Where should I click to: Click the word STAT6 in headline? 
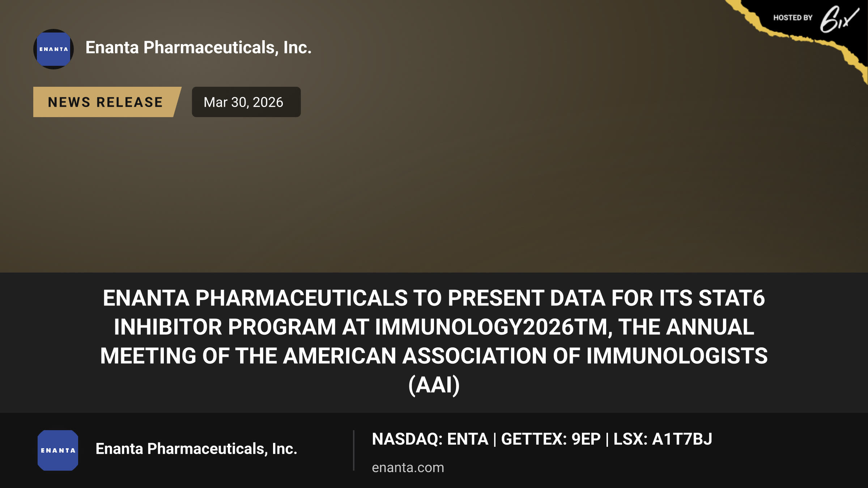732,298
